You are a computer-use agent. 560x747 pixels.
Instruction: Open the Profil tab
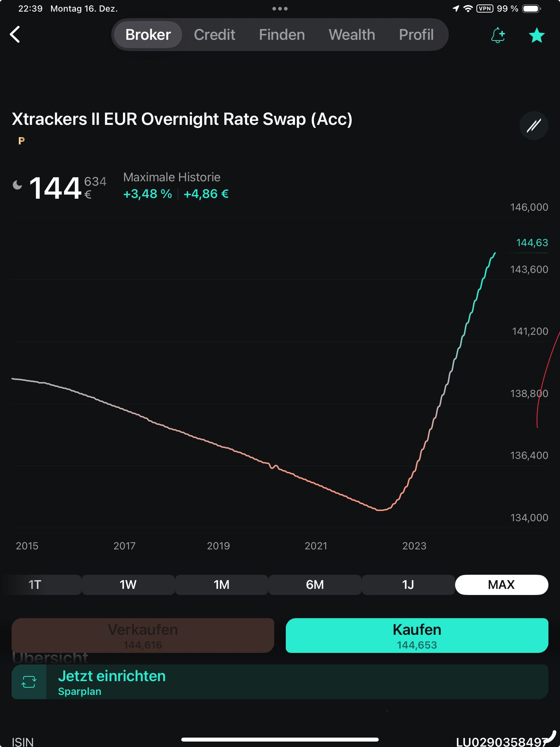click(416, 35)
